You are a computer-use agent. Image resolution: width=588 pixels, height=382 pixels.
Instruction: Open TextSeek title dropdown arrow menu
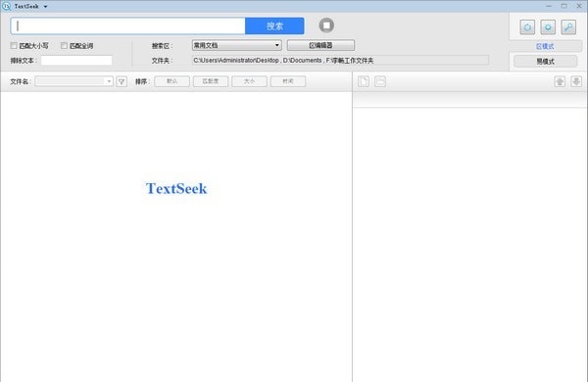coord(45,7)
